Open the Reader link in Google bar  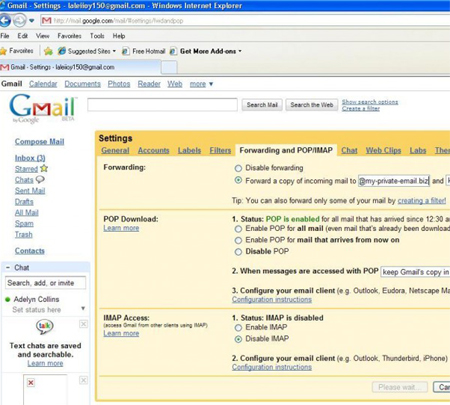(x=149, y=84)
